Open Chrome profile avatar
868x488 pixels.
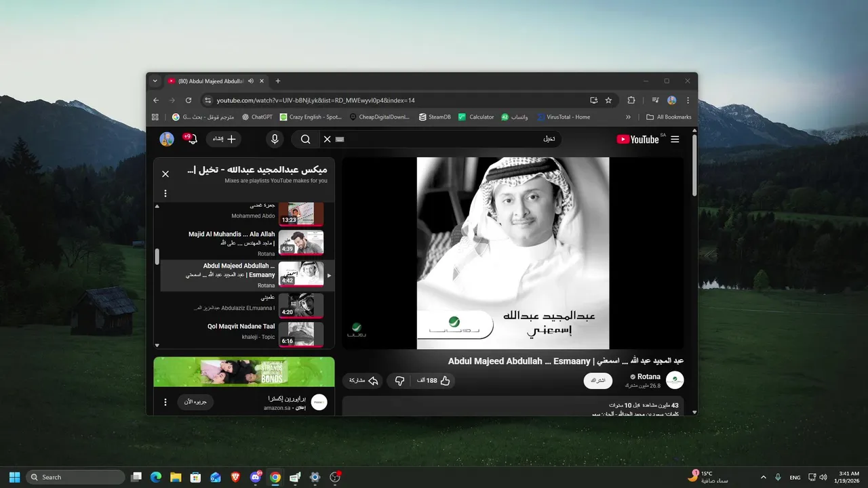coord(672,100)
